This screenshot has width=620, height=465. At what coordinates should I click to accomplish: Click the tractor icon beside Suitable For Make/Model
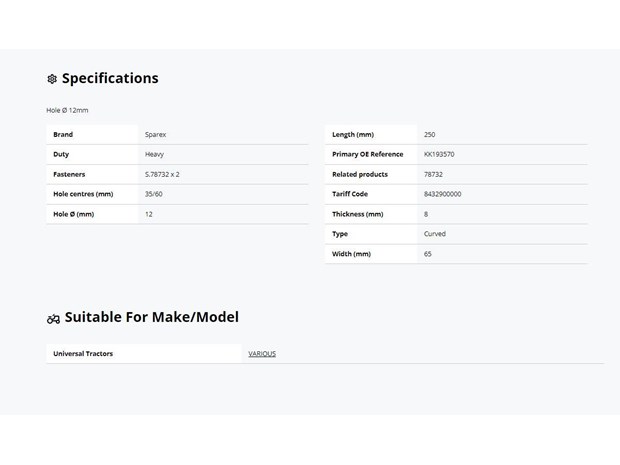click(53, 319)
